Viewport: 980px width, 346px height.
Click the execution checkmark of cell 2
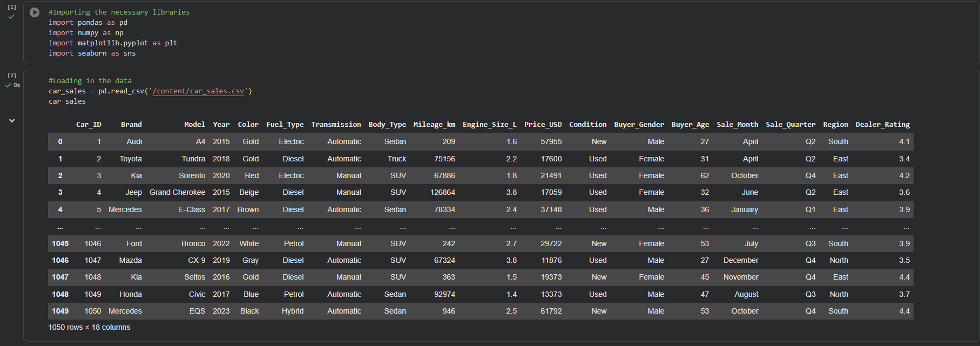point(8,85)
